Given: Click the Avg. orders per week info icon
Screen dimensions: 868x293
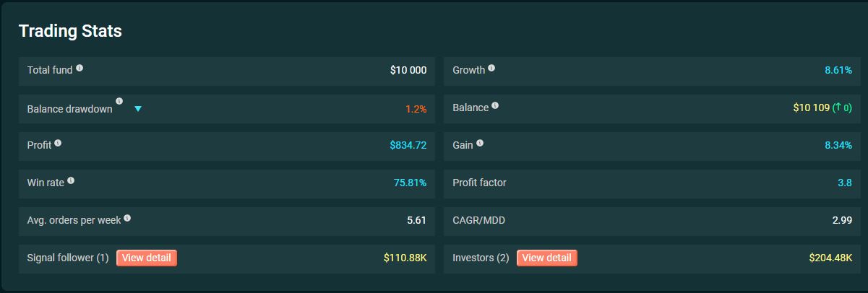Looking at the screenshot, I should point(127,219).
